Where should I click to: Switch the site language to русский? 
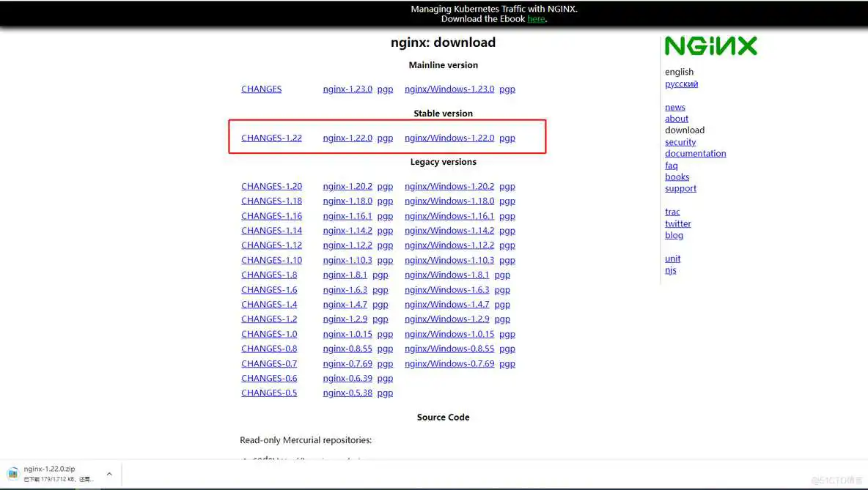(681, 83)
